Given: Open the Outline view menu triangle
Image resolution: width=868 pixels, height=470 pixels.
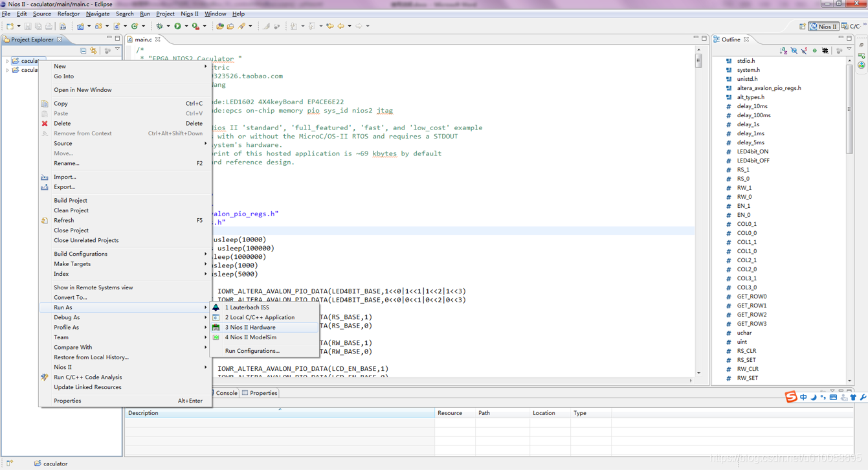Looking at the screenshot, I should (849, 49).
